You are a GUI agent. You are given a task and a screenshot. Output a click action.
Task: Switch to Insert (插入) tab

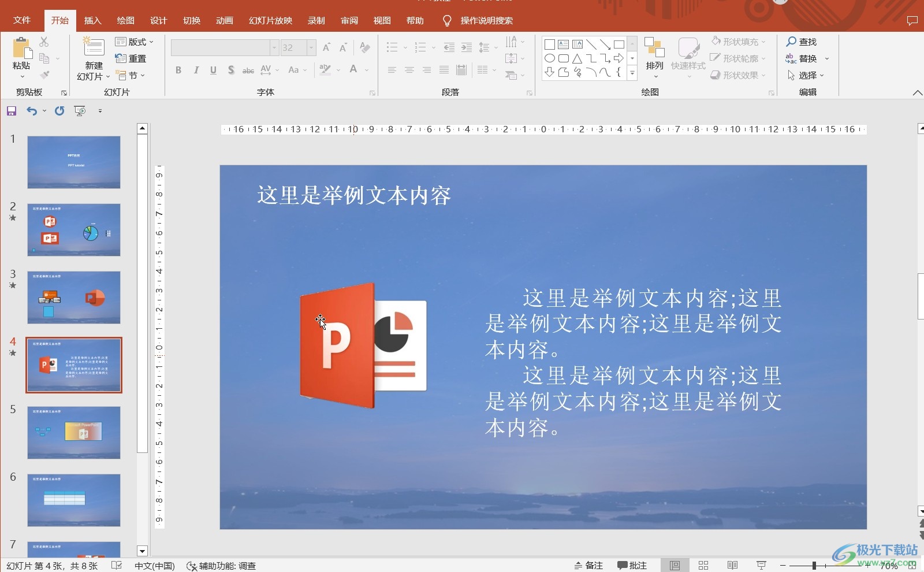coord(92,20)
